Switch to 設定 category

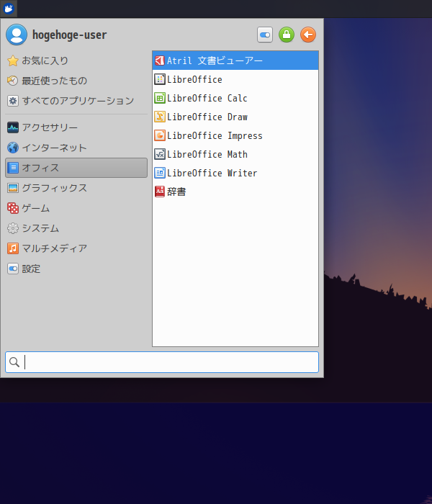(76, 269)
